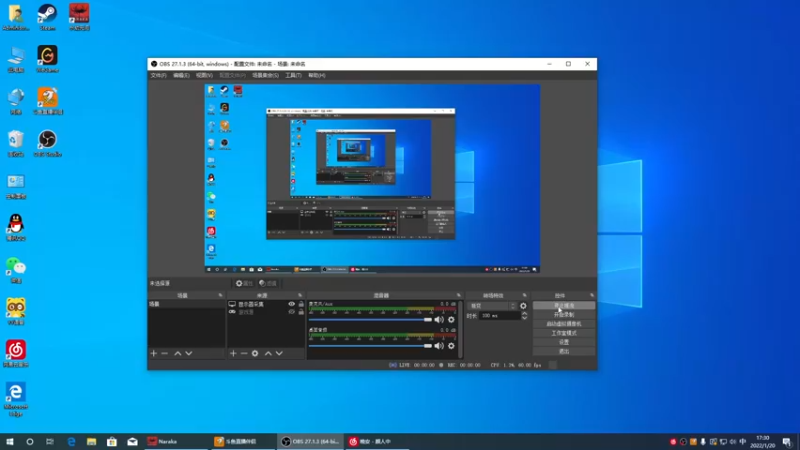
Task: Click the transition duration 300 ms field
Action: tap(500, 316)
